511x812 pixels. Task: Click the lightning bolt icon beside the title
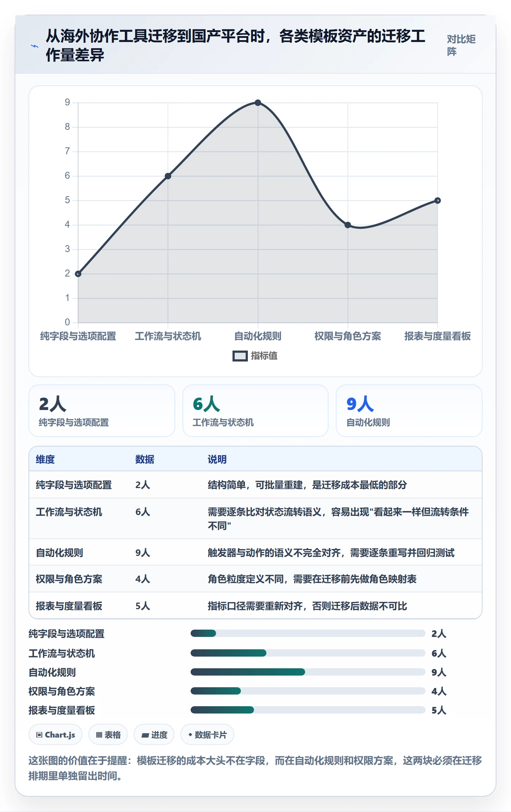point(35,46)
